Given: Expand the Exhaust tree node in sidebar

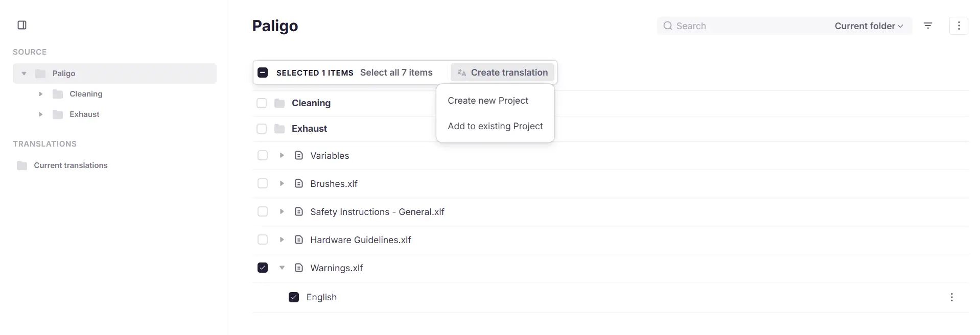Looking at the screenshot, I should (40, 114).
